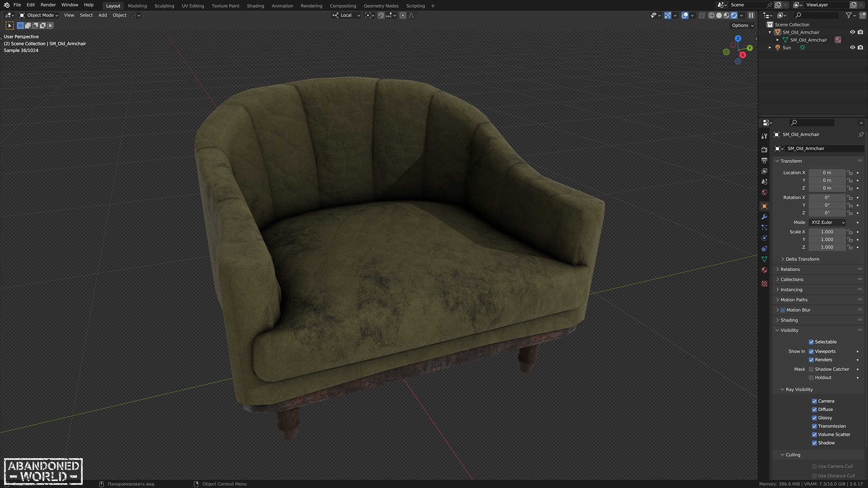Expand the Relations panel
868x488 pixels.
tap(790, 269)
